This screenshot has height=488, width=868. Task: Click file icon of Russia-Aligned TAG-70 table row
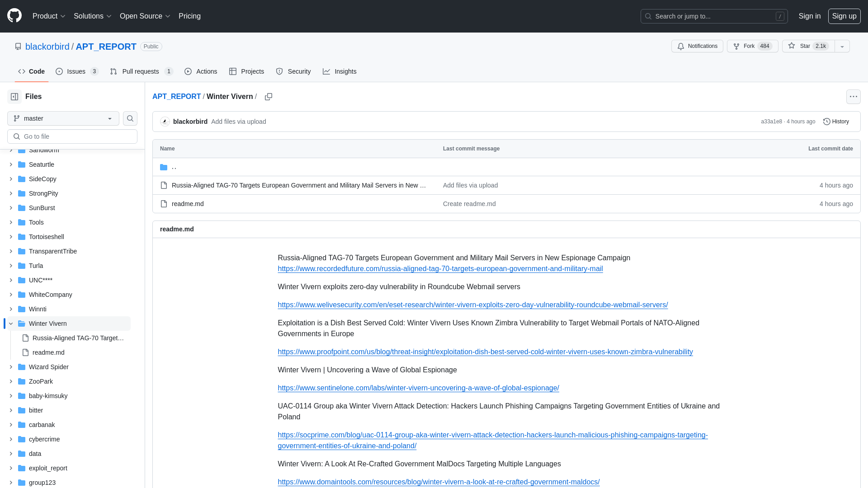164,185
